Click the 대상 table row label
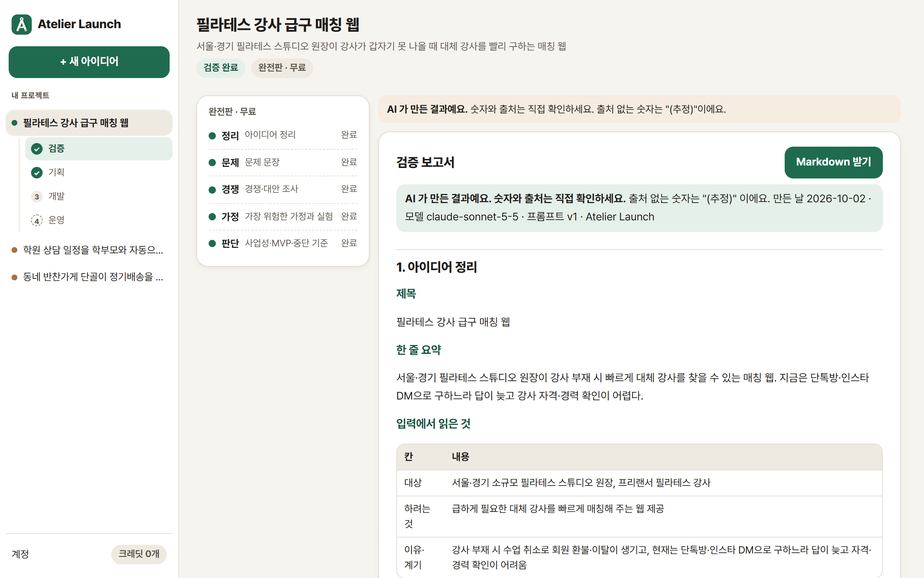The width and height of the screenshot is (924, 578). pos(413,483)
